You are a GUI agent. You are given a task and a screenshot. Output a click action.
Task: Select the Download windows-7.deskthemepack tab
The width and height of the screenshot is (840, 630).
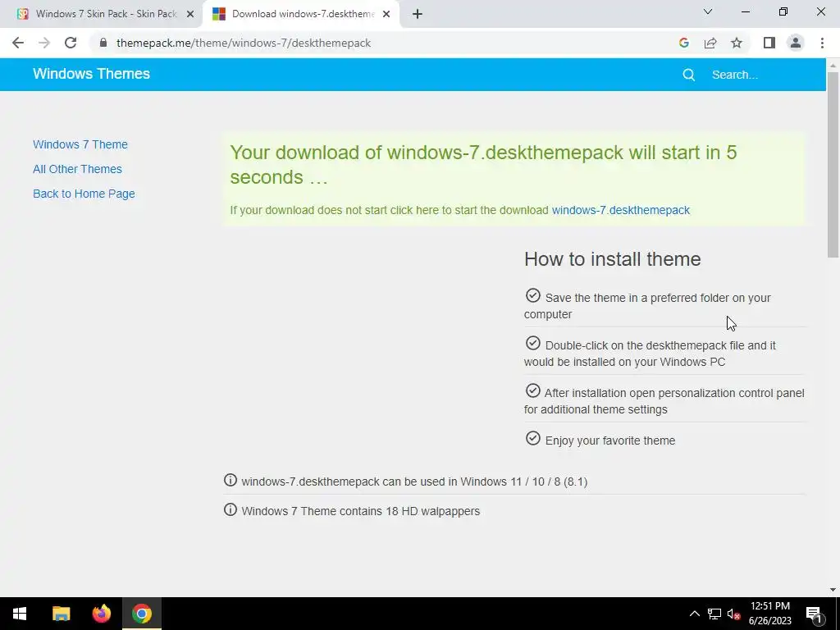[301, 14]
